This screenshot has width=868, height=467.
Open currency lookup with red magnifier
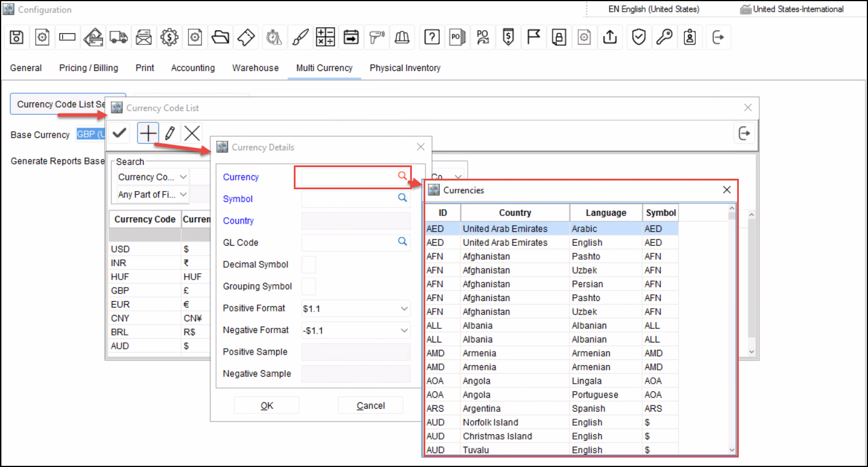point(402,176)
